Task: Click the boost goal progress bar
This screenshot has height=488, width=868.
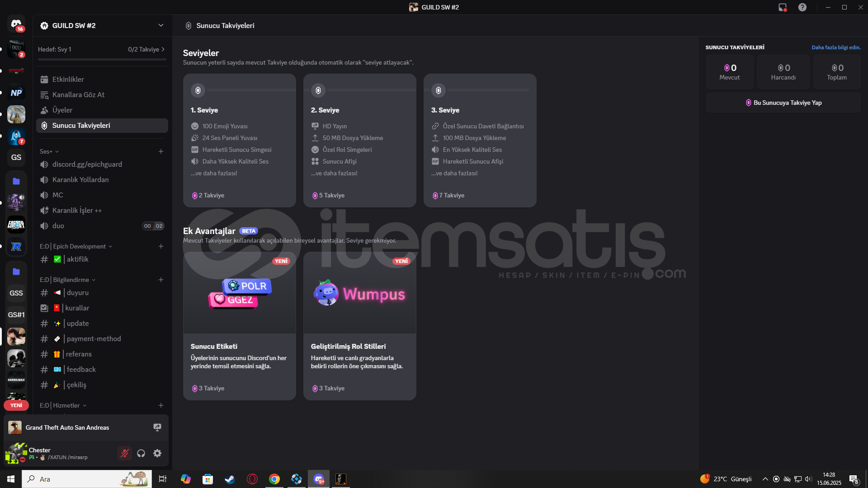Action: [x=102, y=59]
